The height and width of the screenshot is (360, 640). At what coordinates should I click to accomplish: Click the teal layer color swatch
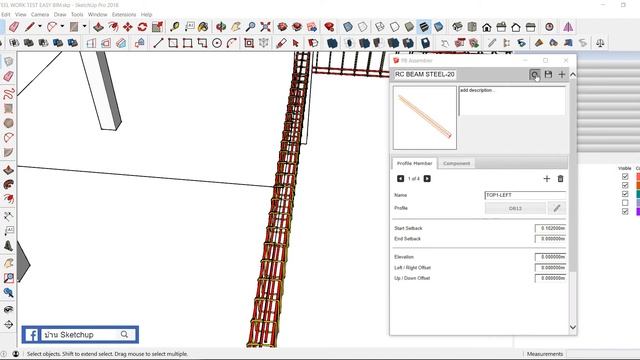pyautogui.click(x=638, y=194)
